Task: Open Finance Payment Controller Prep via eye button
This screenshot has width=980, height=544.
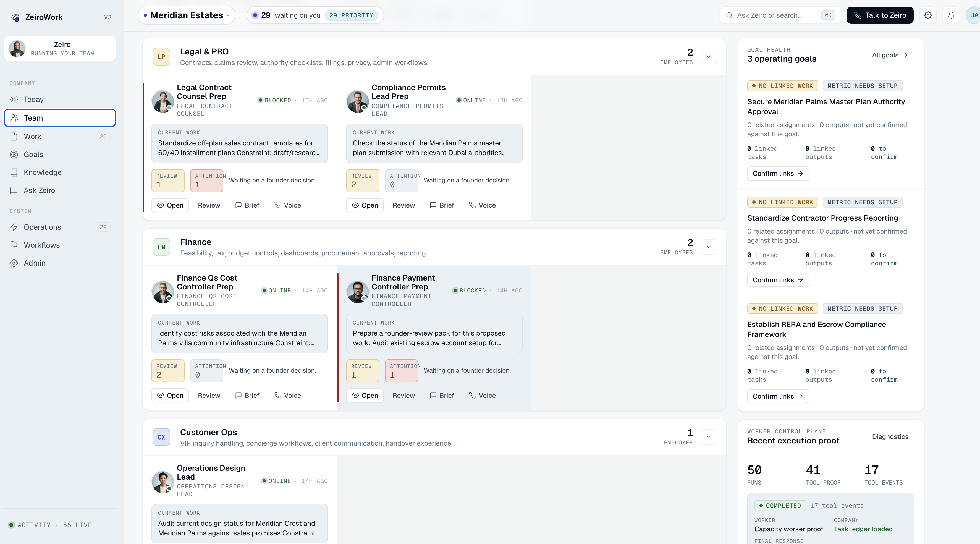Action: tap(365, 395)
